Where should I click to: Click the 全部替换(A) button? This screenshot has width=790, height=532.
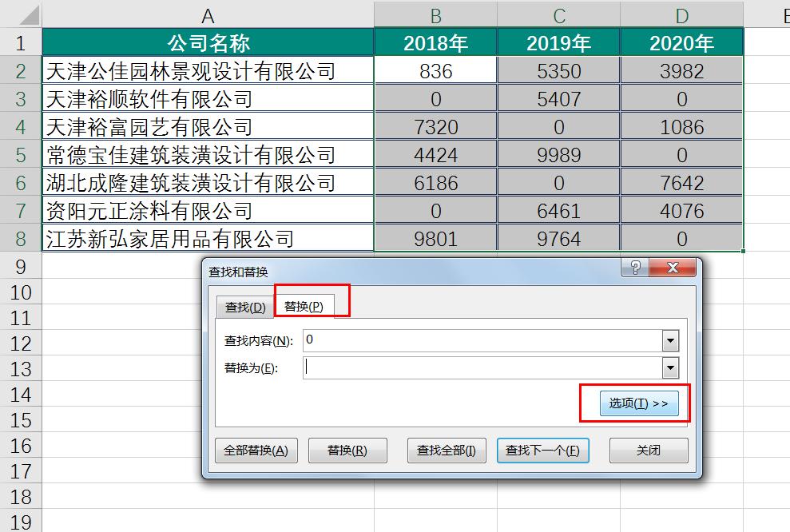pos(256,450)
